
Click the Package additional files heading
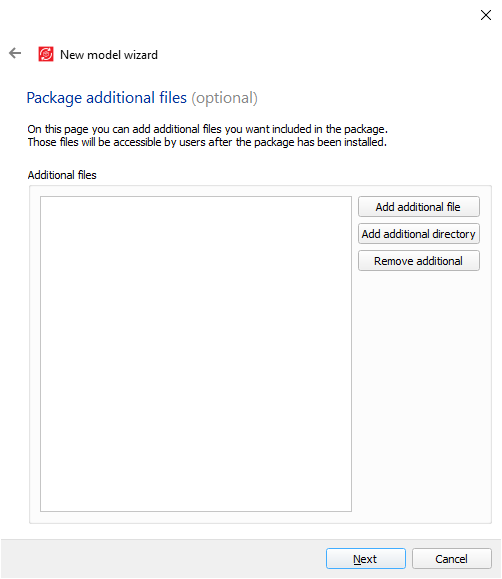[x=107, y=98]
